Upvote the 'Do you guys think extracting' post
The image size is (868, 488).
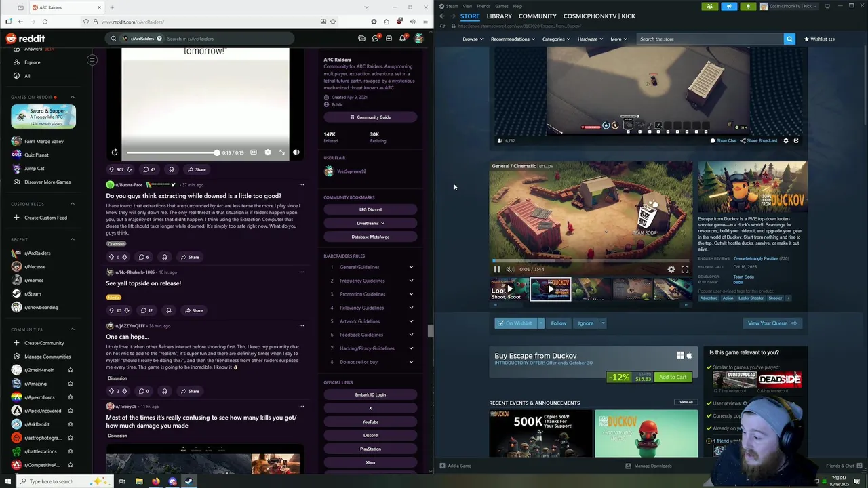click(111, 257)
